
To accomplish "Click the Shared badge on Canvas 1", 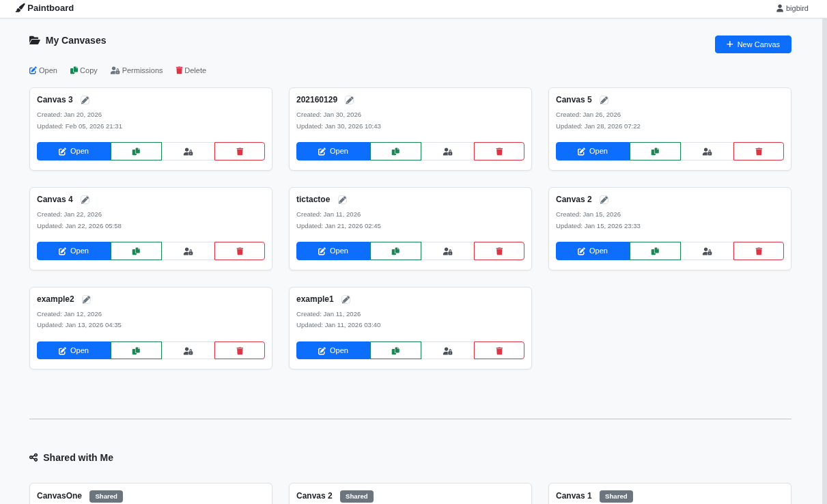I will 616,496.
